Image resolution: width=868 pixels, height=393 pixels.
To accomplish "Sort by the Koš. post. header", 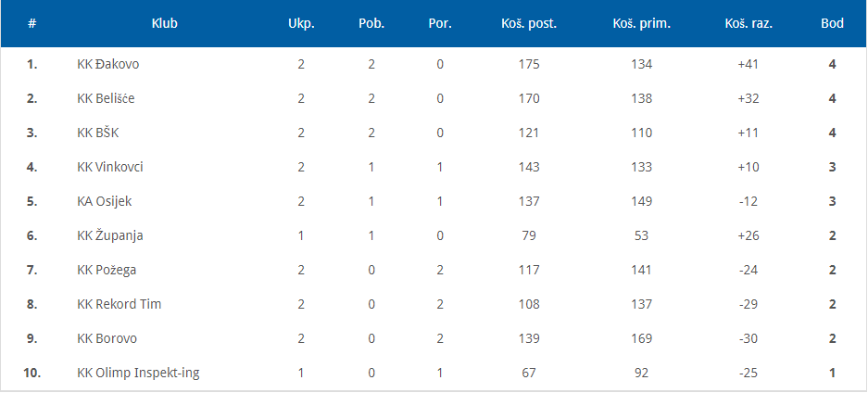I will 529,23.
